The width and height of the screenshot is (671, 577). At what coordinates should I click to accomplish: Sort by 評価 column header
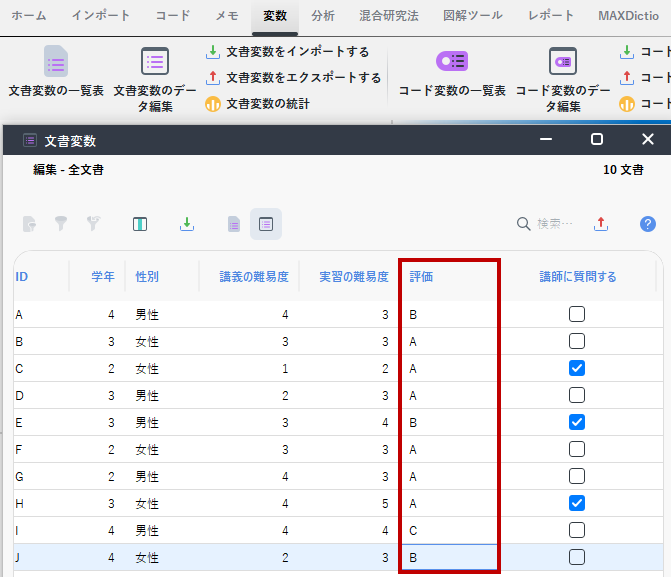(421, 277)
